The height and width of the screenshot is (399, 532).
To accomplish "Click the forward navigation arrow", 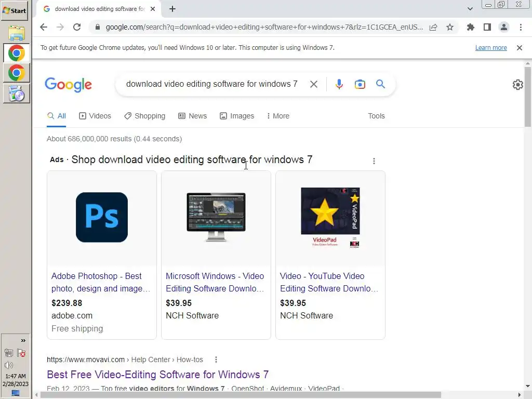I will point(60,27).
